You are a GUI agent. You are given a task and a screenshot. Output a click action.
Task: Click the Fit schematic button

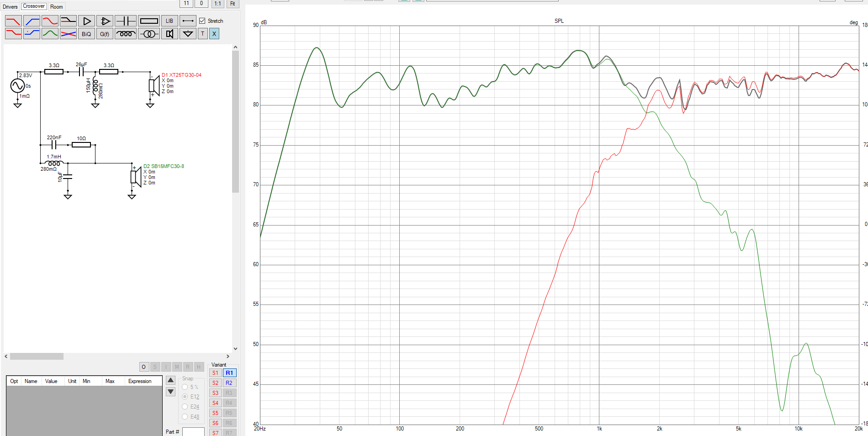233,4
